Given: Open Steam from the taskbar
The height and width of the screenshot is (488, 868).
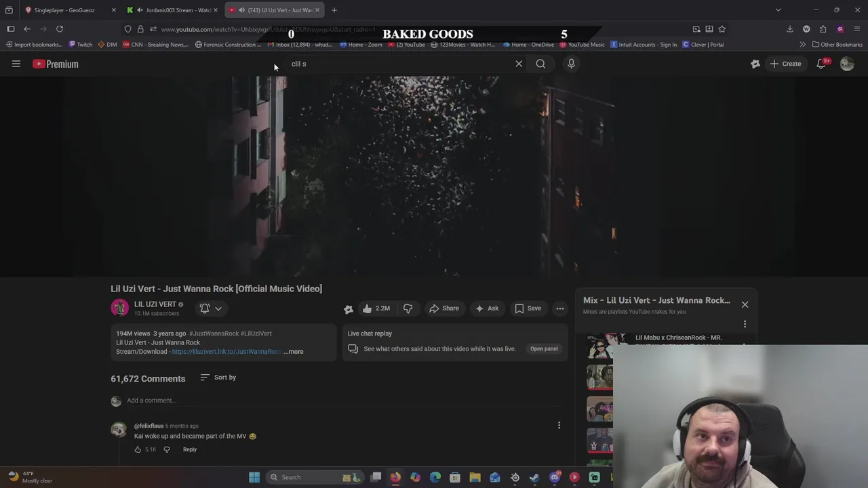Looking at the screenshot, I should (534, 477).
